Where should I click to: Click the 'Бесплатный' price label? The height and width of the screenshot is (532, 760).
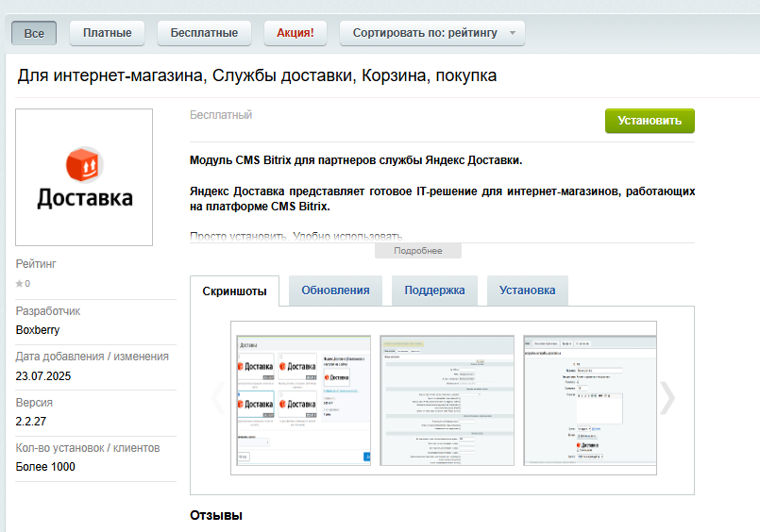pyautogui.click(x=221, y=115)
